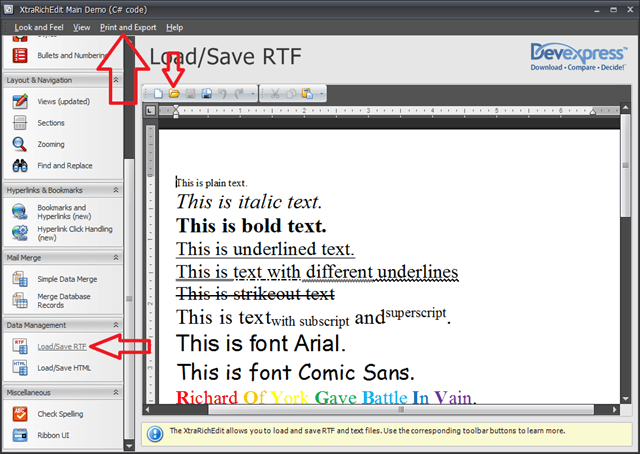The height and width of the screenshot is (454, 640).
Task: Click the Zooming magnifier icon
Action: (20, 144)
